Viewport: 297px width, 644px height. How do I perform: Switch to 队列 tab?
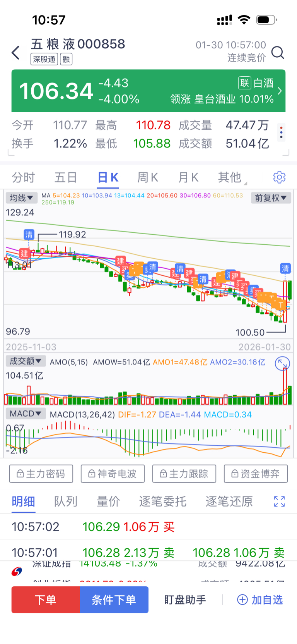(x=66, y=501)
